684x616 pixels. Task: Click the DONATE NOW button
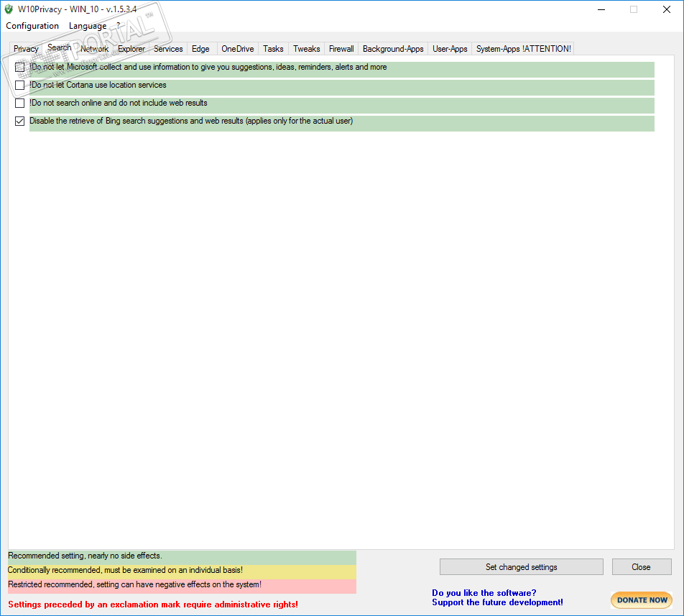(x=642, y=600)
